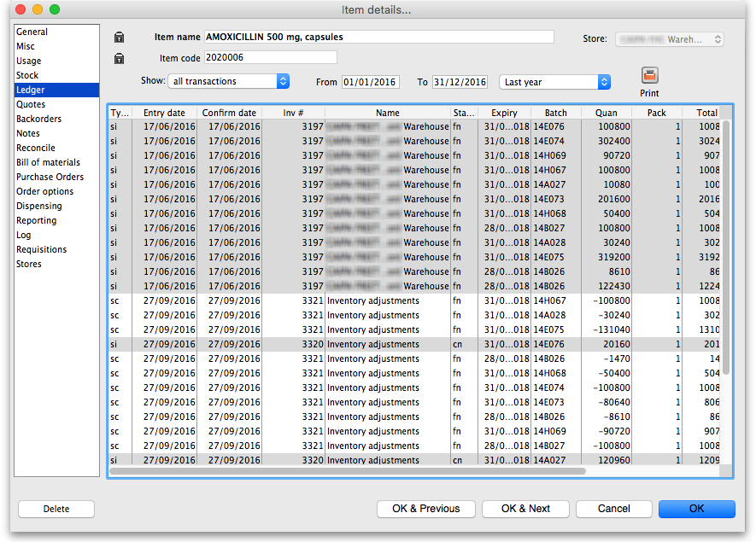Screen dimensions: 756x542
Task: Open the Store dropdown
Action: click(669, 39)
